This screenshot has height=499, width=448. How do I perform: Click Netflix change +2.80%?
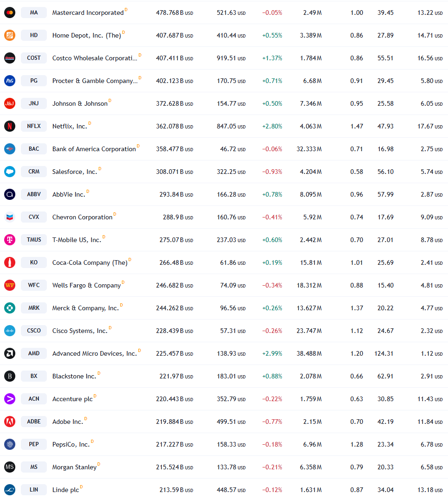[272, 126]
